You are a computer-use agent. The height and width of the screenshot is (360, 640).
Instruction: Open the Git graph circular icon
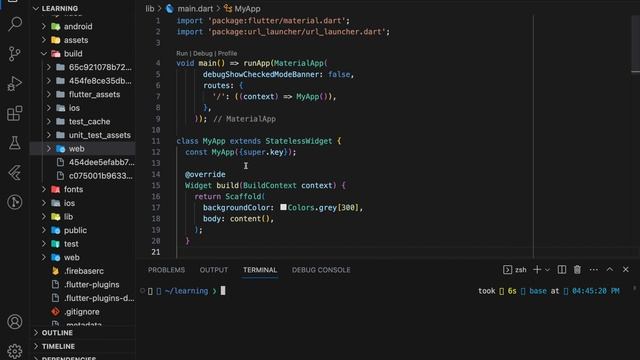click(x=15, y=202)
